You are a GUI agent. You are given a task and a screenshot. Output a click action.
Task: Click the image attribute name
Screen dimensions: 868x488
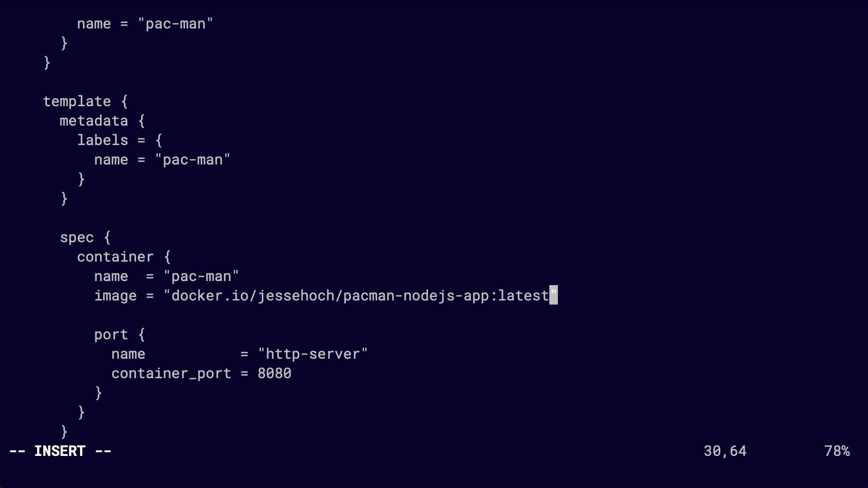[x=115, y=296]
